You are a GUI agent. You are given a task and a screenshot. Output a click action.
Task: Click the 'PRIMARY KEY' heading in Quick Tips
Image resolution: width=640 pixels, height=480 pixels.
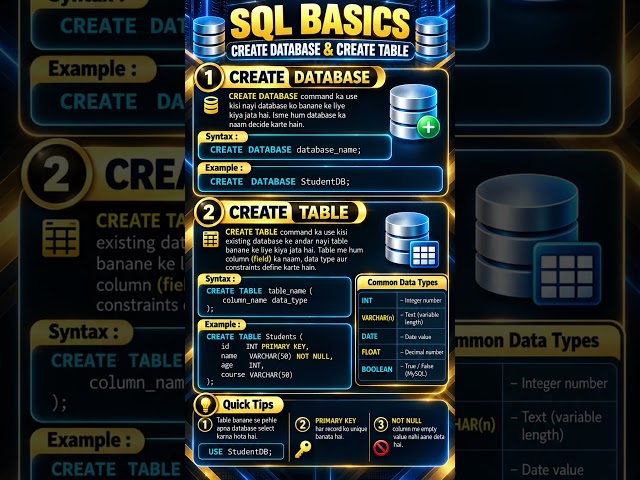tap(336, 421)
